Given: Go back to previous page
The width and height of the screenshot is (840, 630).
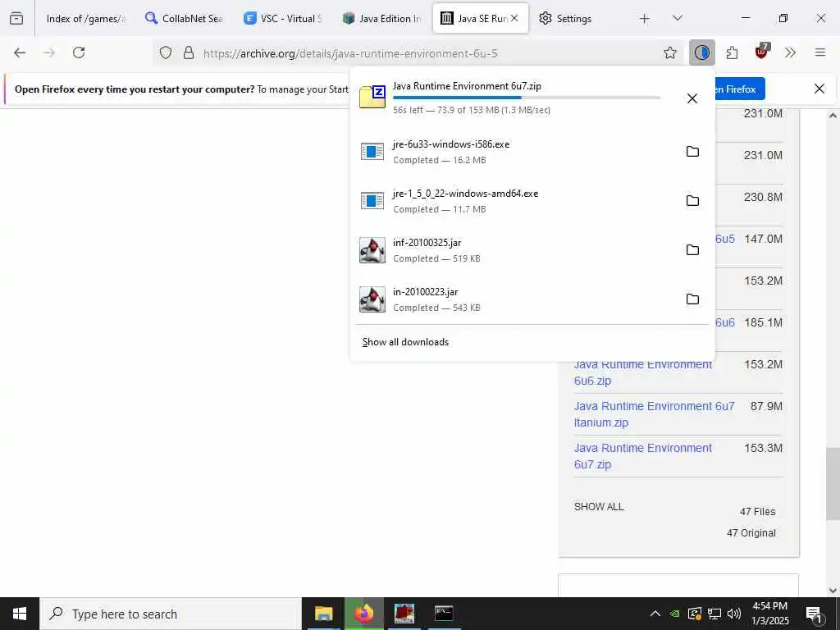Looking at the screenshot, I should (x=20, y=52).
